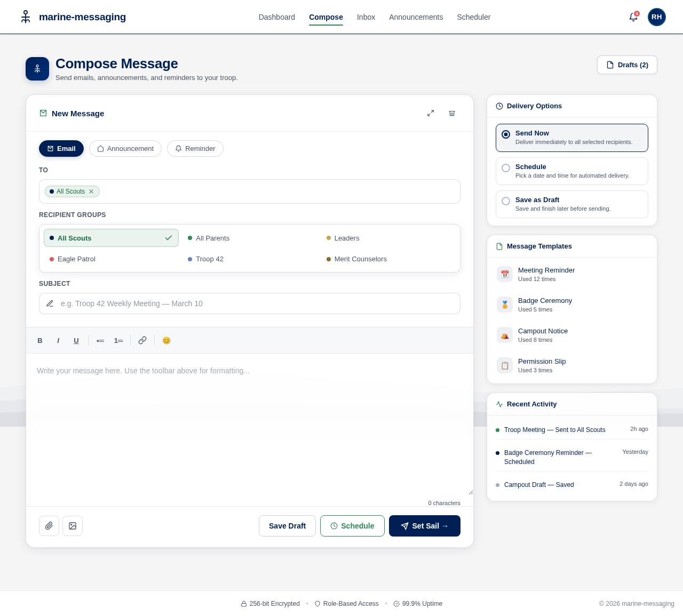Apply italic formatting to message text
Image resolution: width=683 pixels, height=616 pixels.
click(x=58, y=340)
